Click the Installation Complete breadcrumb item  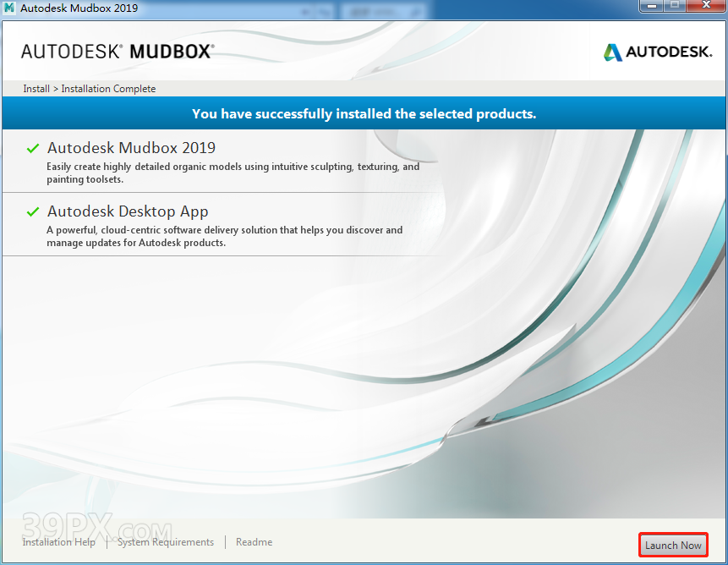point(108,89)
